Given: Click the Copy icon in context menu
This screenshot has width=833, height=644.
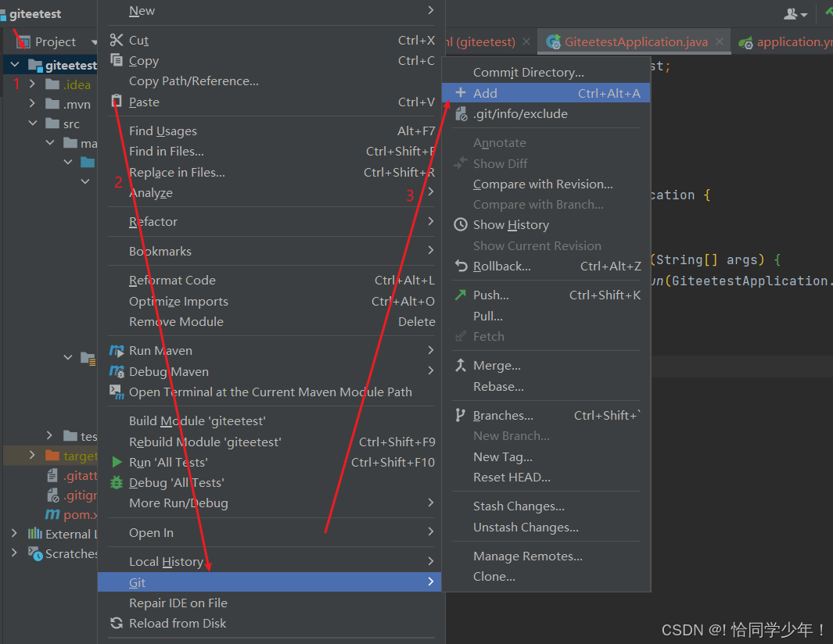Looking at the screenshot, I should click(117, 60).
